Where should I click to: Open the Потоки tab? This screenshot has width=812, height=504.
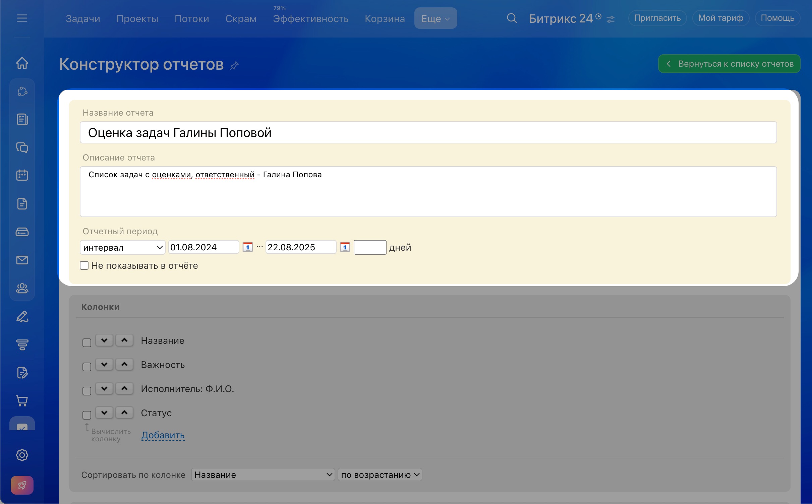click(x=192, y=19)
